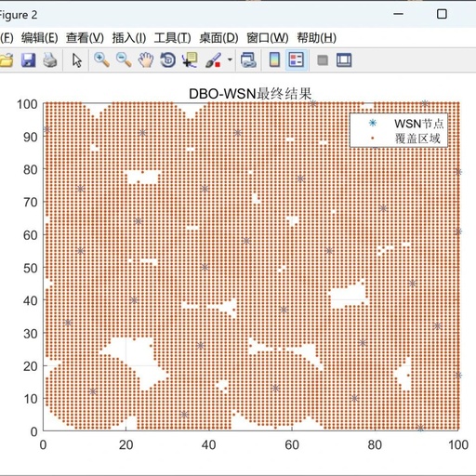Select the Edit Plot arrow tool
Screen dimensions: 476x476
[x=77, y=60]
